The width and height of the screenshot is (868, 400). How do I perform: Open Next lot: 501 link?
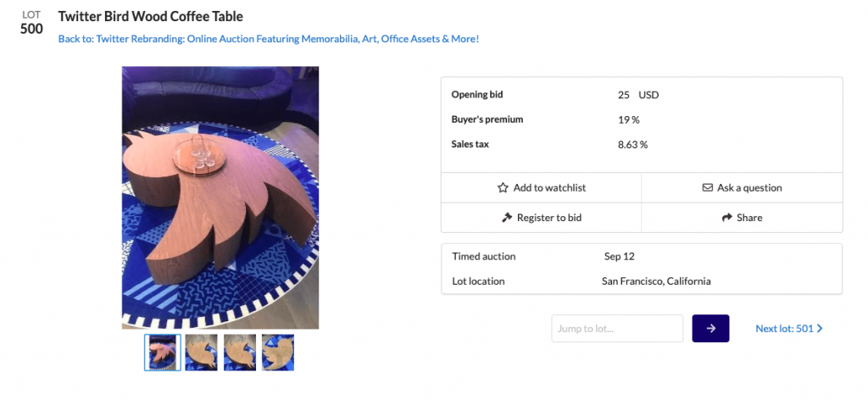pyautogui.click(x=784, y=329)
